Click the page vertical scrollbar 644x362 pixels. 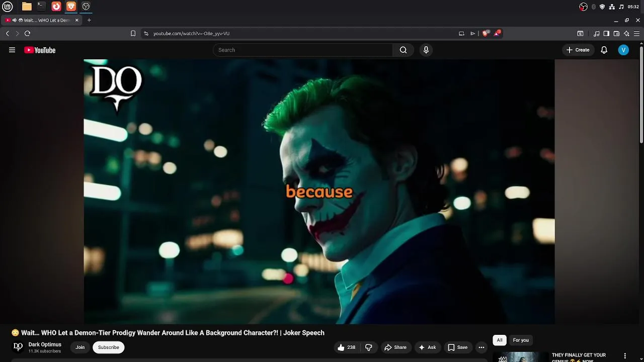pyautogui.click(x=641, y=95)
